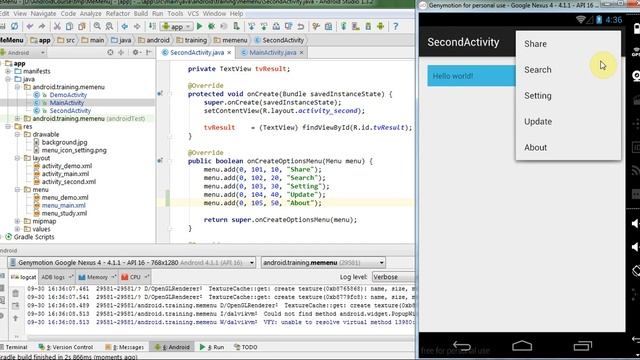The image size is (640, 360).
Task: Open the app run configuration dropdown
Action: tap(176, 27)
